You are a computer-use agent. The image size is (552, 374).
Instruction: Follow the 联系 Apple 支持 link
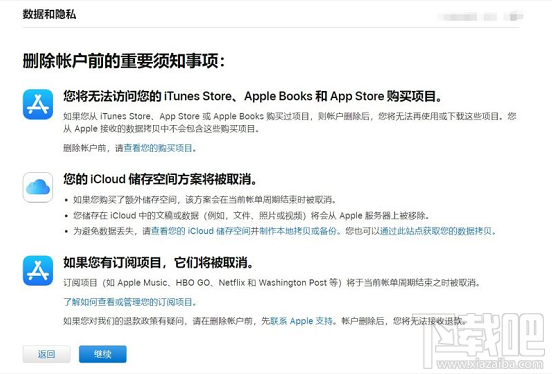[x=301, y=321]
